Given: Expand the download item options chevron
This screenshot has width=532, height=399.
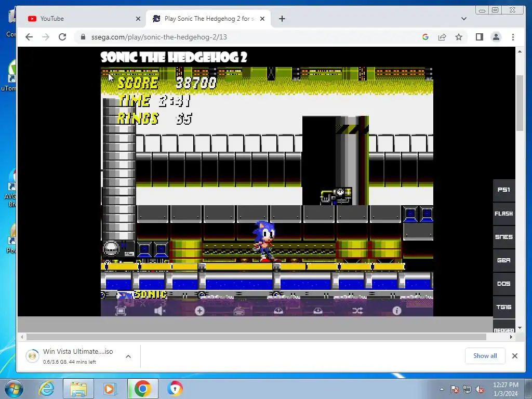Looking at the screenshot, I should [x=128, y=356].
